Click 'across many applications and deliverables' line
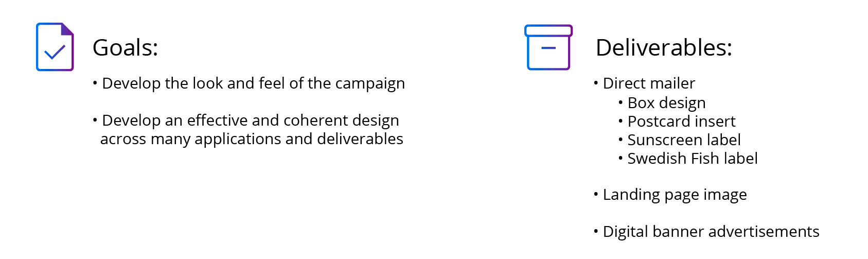This screenshot has height=259, width=868. tap(252, 139)
